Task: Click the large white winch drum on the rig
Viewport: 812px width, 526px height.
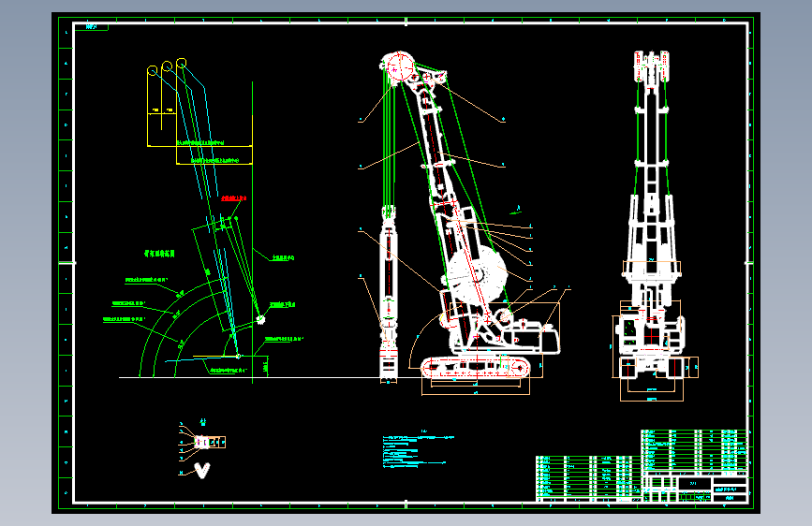Action: [476, 276]
